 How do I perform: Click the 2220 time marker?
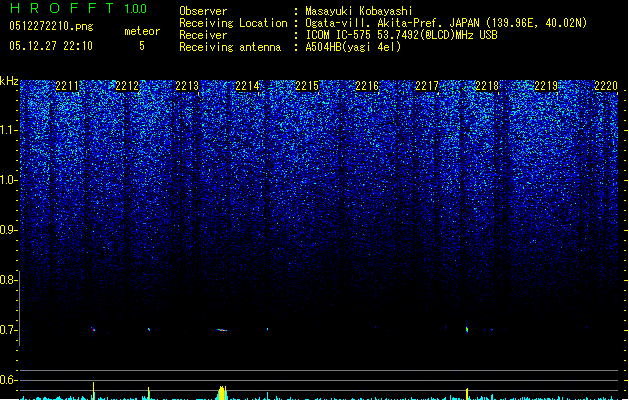click(x=606, y=86)
